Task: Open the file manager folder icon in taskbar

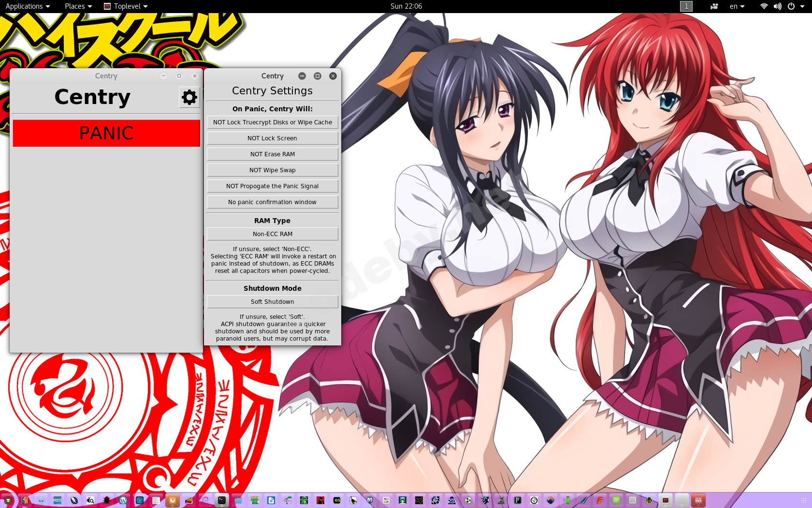Action: (x=238, y=500)
